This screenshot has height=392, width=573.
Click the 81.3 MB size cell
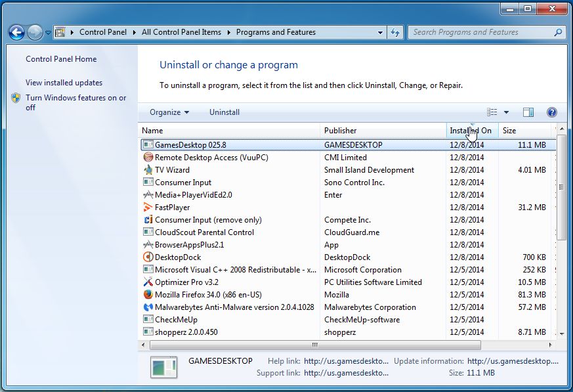532,294
